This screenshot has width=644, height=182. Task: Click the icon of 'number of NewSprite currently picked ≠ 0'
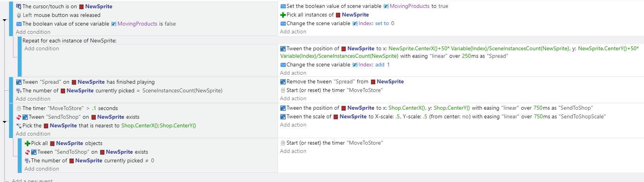click(x=28, y=161)
